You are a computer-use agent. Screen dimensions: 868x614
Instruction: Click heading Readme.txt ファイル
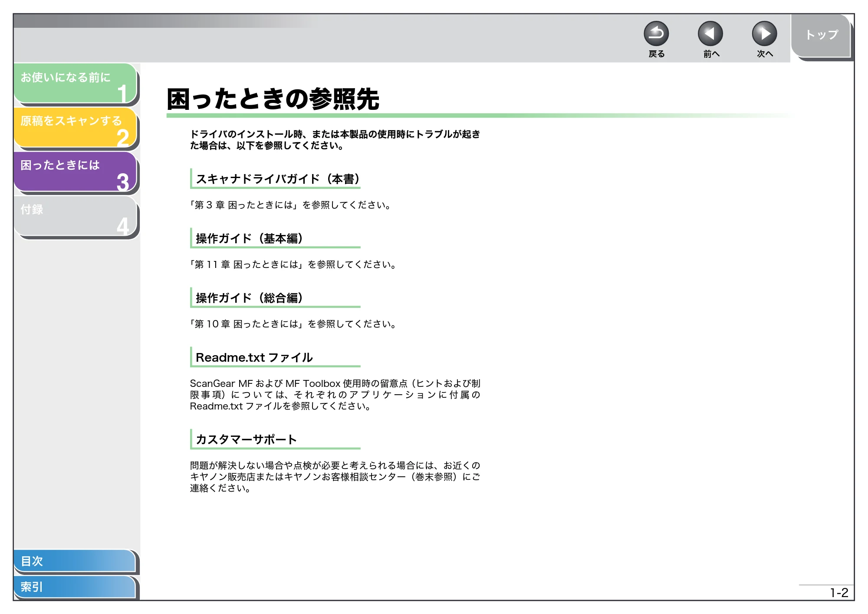click(254, 357)
